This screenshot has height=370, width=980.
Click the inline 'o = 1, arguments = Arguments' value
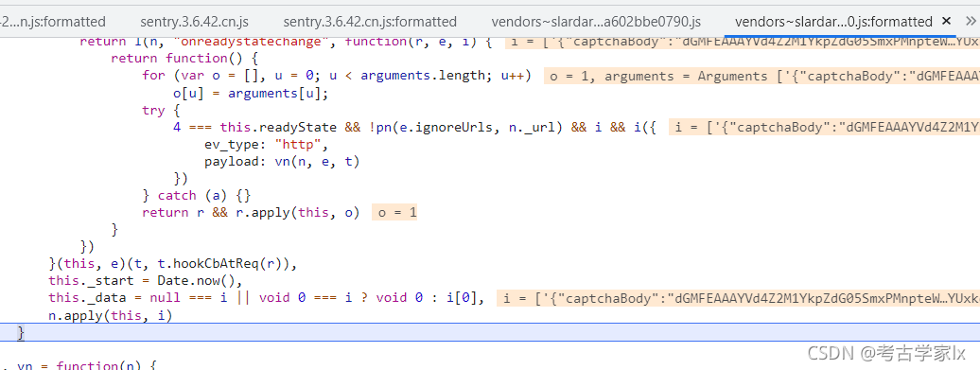761,77
